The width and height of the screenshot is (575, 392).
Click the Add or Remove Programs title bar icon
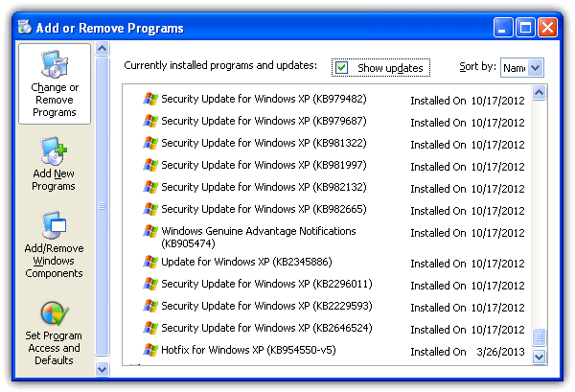25,27
